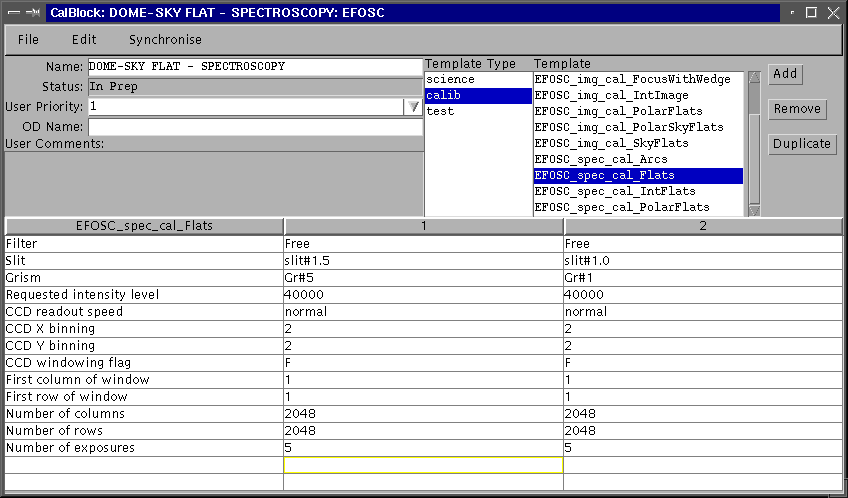848x498 pixels.
Task: Select EFOSC_spec_cal_Arcs template
Action: pos(638,160)
